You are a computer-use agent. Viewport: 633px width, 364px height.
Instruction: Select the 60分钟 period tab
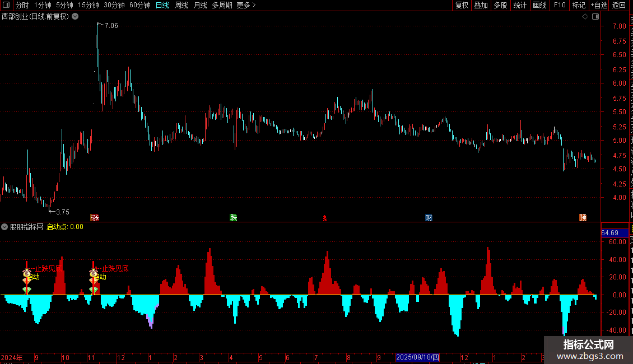139,5
